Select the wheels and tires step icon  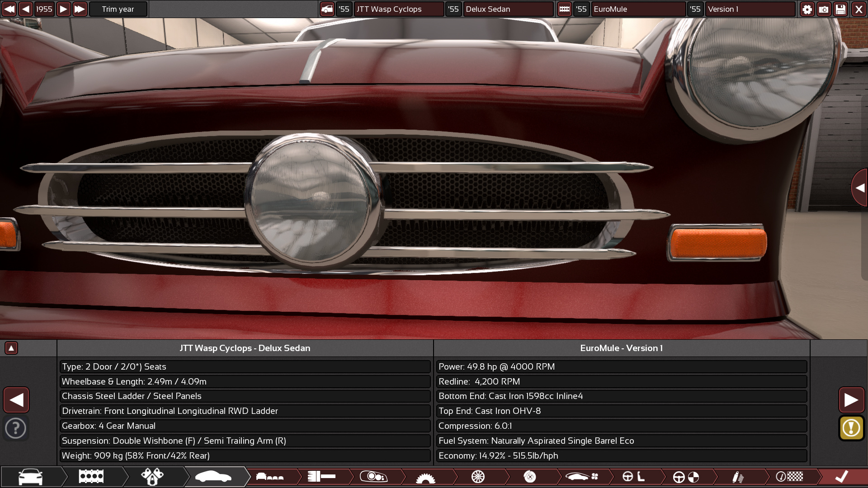click(x=478, y=477)
